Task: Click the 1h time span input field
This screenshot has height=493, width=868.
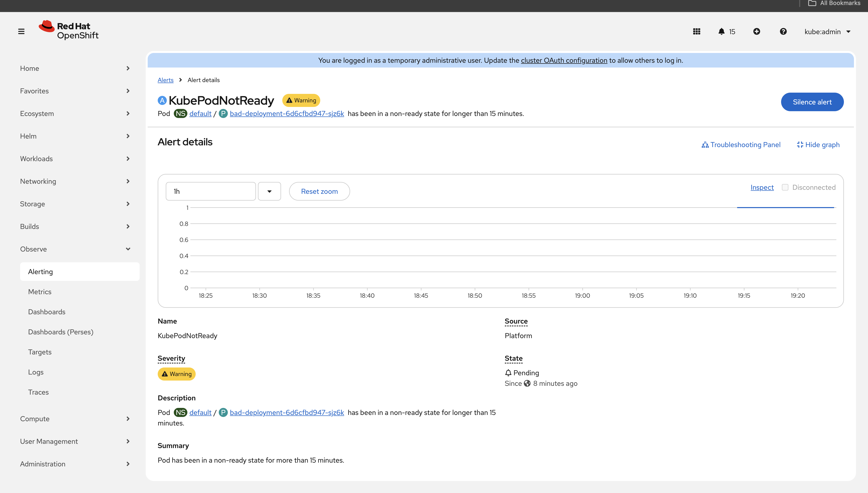Action: click(x=210, y=191)
